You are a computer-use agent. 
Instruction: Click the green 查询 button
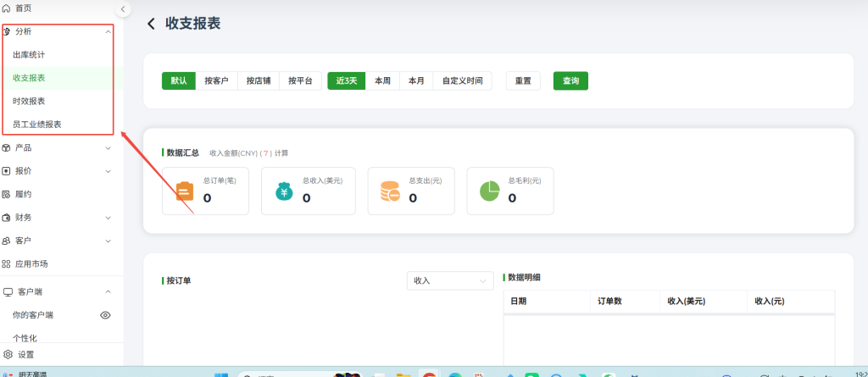pyautogui.click(x=570, y=81)
